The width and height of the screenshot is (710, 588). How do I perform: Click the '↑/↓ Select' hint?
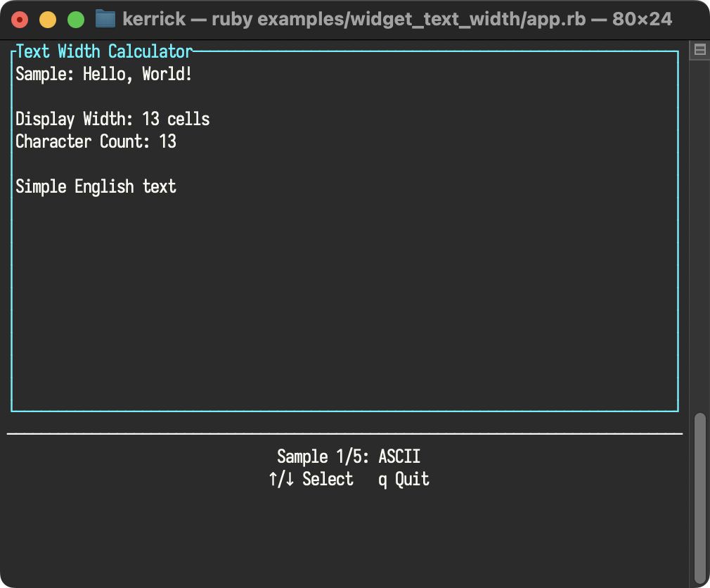click(311, 479)
